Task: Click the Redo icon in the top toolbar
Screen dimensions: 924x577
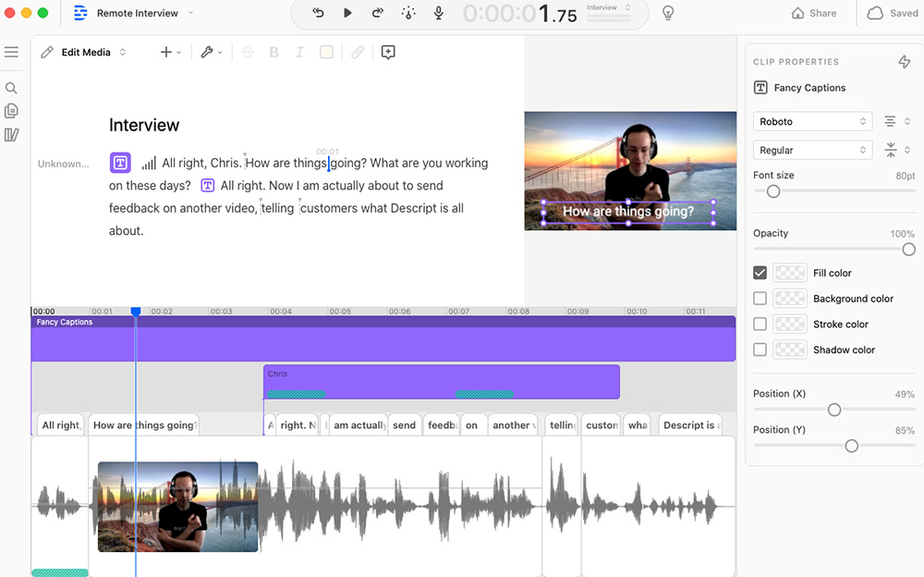Action: 378,13
